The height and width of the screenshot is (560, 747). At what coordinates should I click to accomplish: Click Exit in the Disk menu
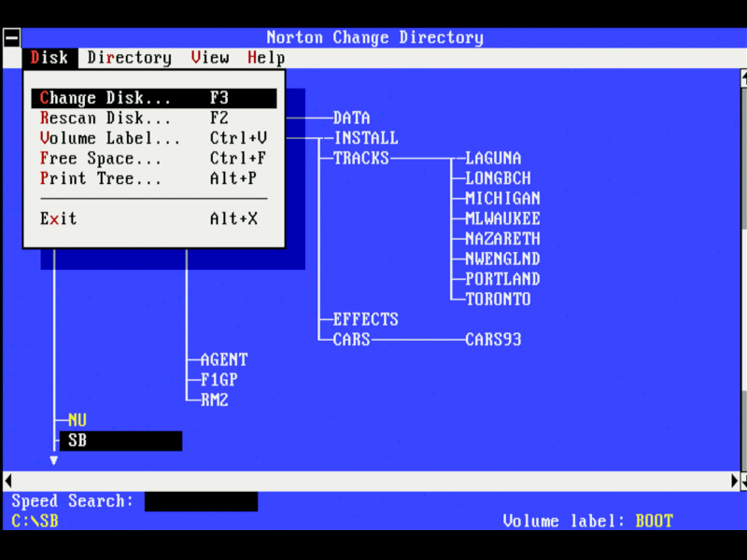coord(154,218)
